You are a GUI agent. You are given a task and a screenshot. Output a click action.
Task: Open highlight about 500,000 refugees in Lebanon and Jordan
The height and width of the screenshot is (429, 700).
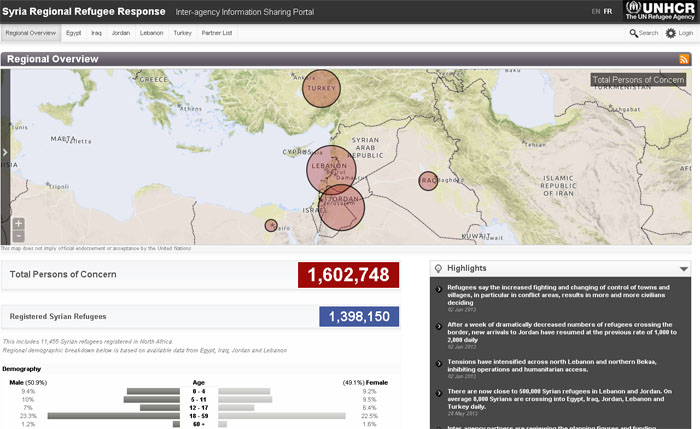[x=559, y=399]
